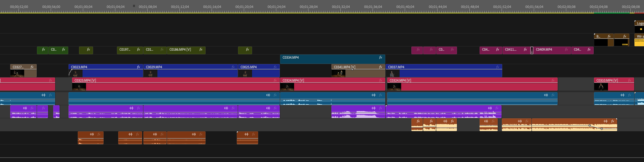Select the teal C0334.MP4 clip
The image size is (644, 162).
click(x=333, y=59)
